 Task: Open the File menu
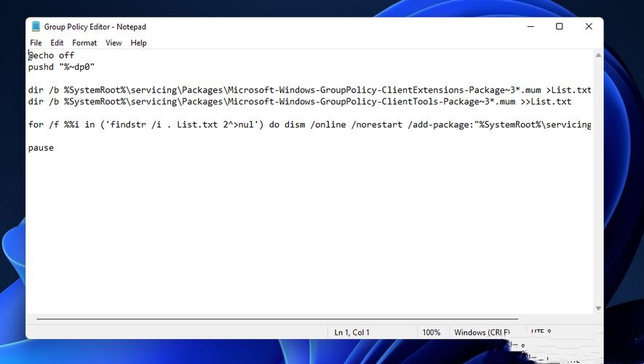click(x=36, y=43)
